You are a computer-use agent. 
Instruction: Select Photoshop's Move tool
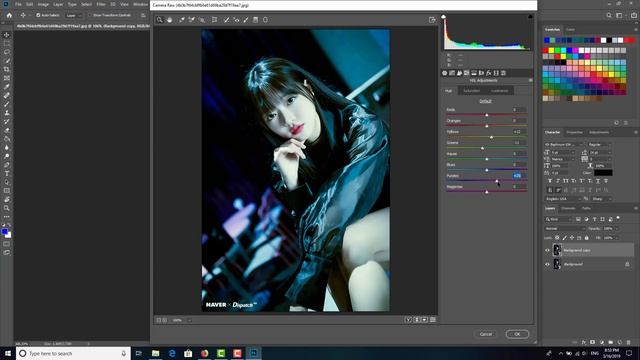pos(7,35)
